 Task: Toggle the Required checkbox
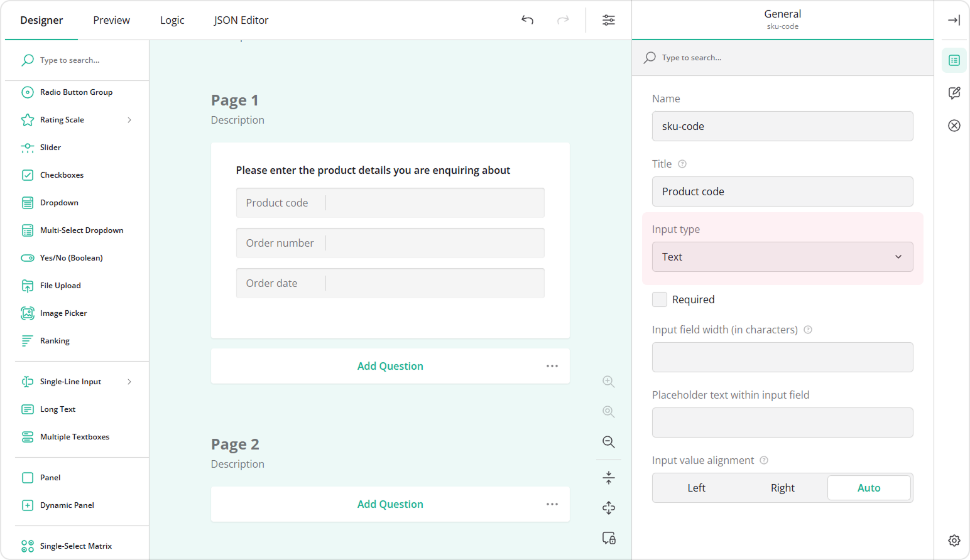[660, 299]
